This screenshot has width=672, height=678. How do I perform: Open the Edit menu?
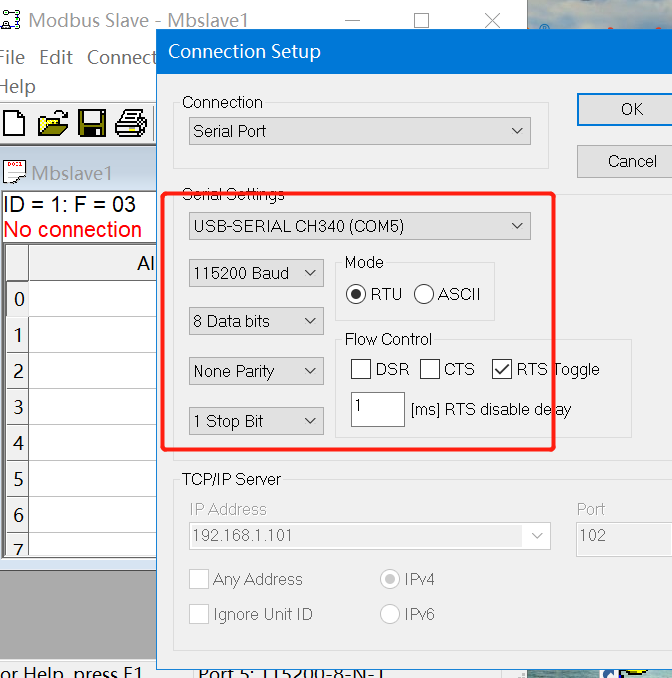56,57
